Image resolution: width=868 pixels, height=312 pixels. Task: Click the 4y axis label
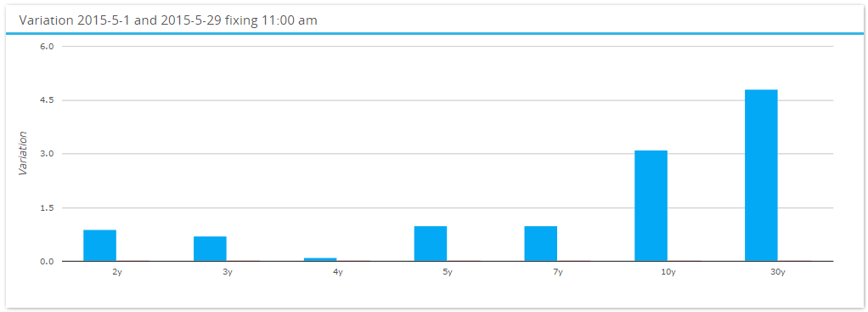(x=337, y=272)
